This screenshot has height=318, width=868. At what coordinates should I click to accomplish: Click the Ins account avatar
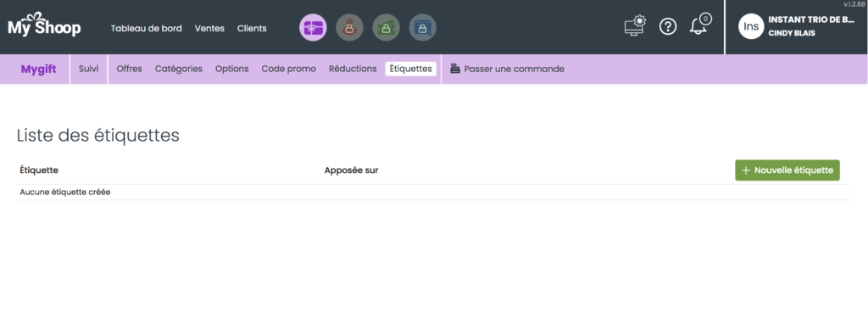[x=751, y=26]
